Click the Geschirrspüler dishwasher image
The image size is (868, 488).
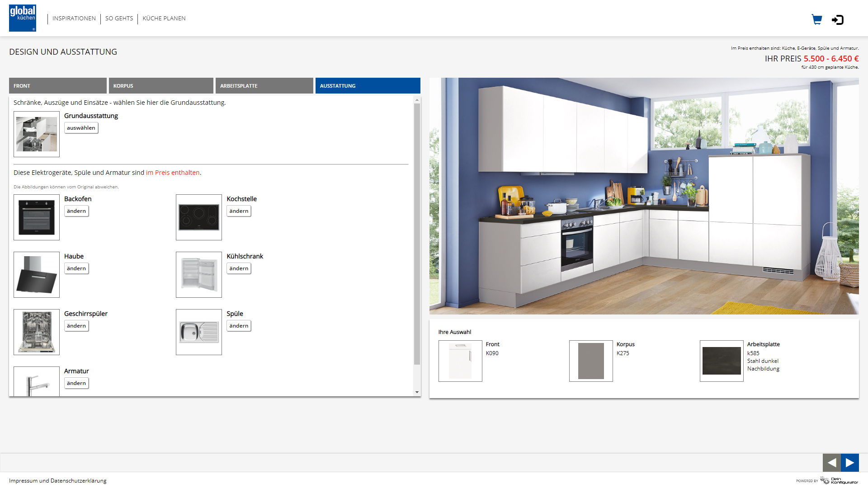(37, 332)
